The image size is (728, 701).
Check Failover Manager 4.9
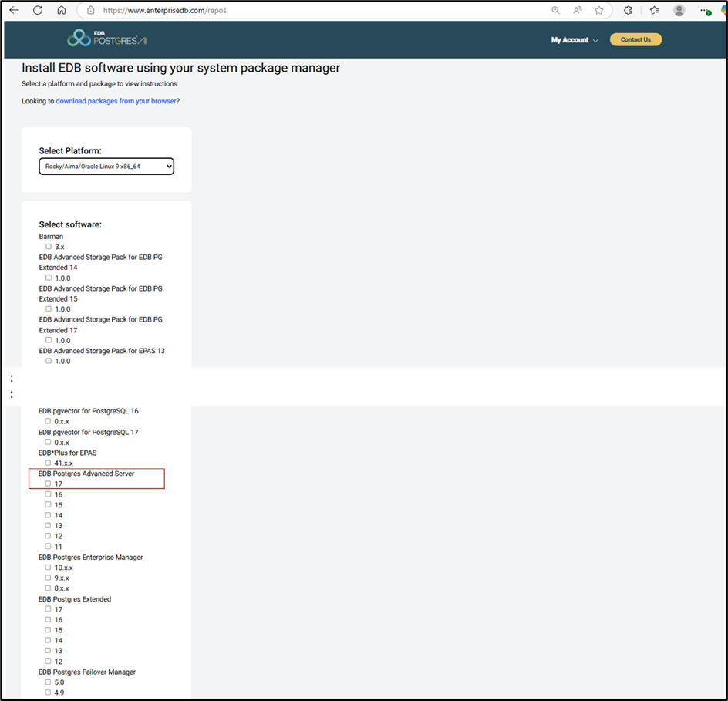pos(48,693)
